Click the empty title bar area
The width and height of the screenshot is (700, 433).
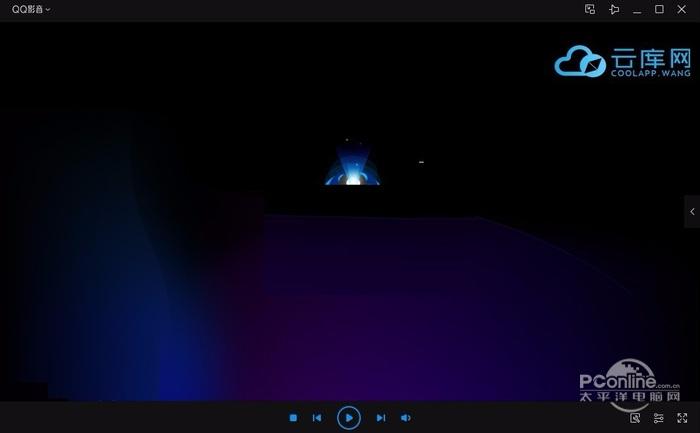click(312, 9)
